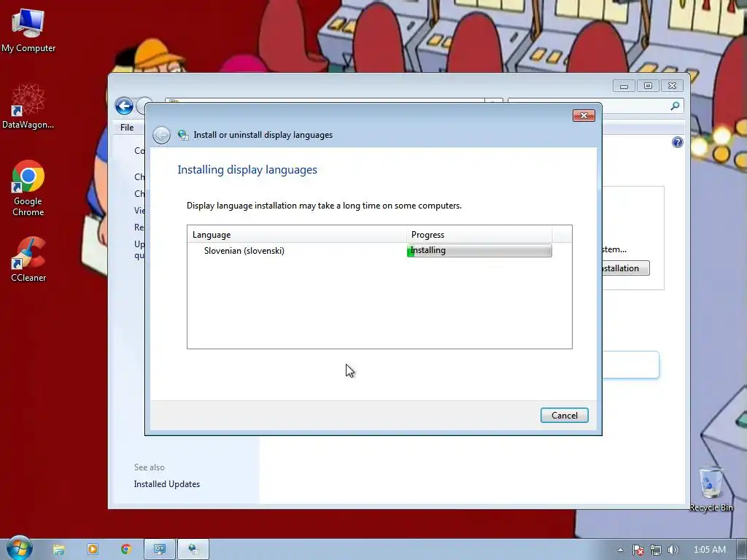The width and height of the screenshot is (747, 560).
Task: Click the 1:05 AM clock
Action: pyautogui.click(x=709, y=550)
